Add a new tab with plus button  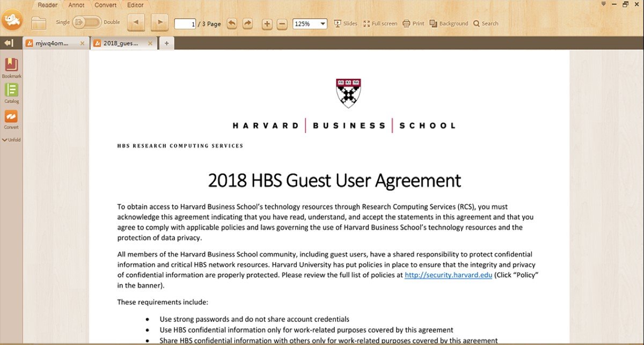click(x=166, y=43)
